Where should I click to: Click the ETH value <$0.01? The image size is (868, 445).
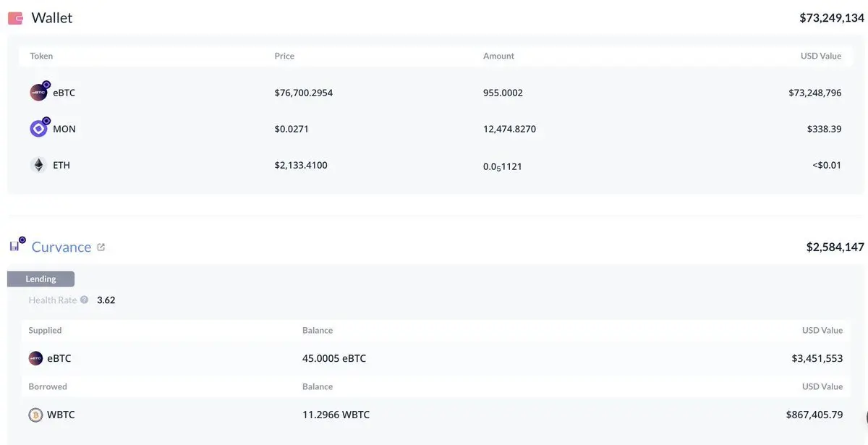coord(827,165)
